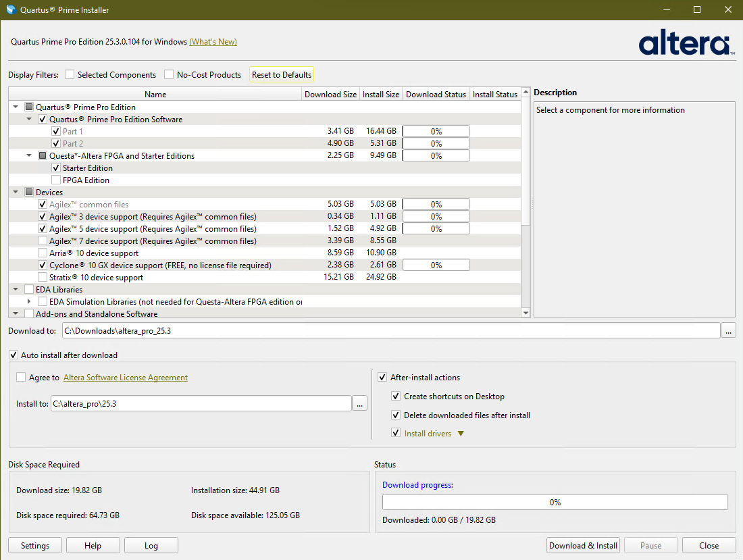Toggle the Selected Components display filter
This screenshot has height=560, width=743.
tap(70, 75)
